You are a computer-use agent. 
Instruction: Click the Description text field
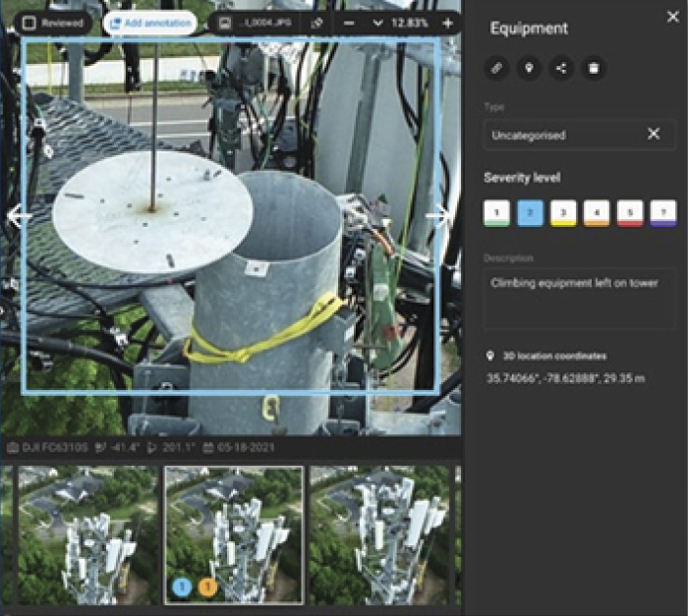click(579, 300)
